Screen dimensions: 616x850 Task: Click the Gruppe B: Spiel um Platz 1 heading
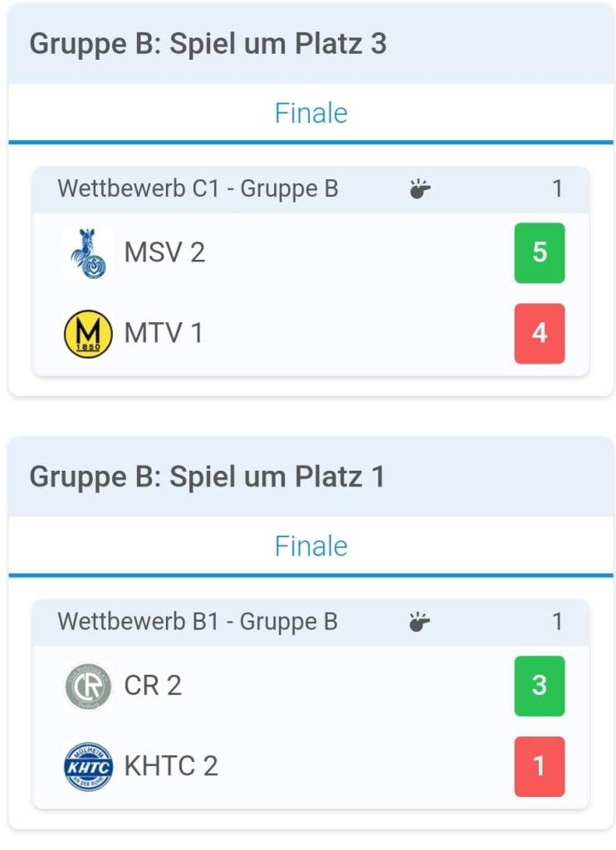208,477
